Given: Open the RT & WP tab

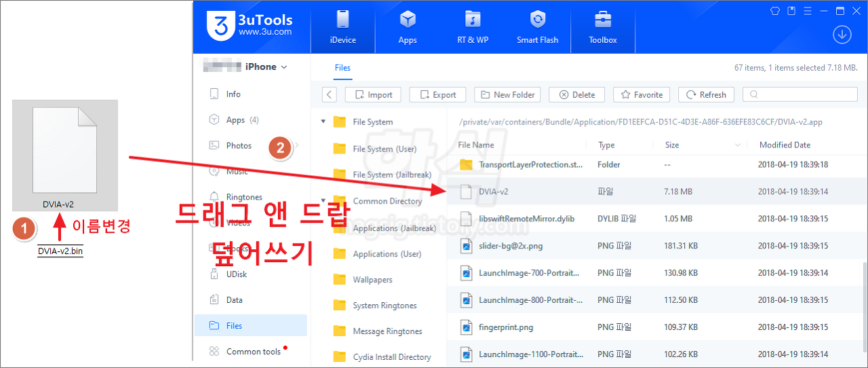Looking at the screenshot, I should (473, 27).
